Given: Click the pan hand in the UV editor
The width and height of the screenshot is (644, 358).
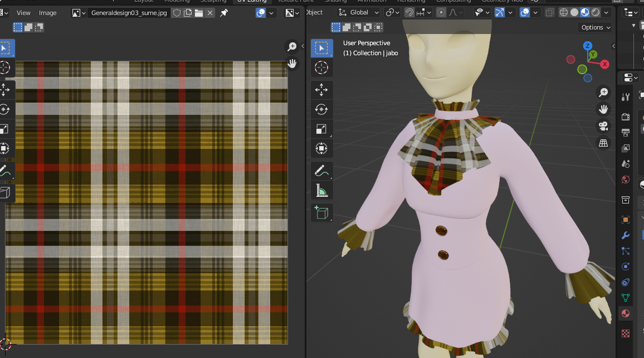Looking at the screenshot, I should [292, 64].
